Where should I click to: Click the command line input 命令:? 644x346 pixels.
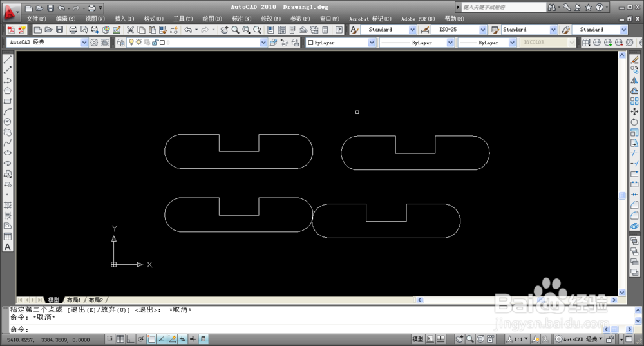[306, 329]
